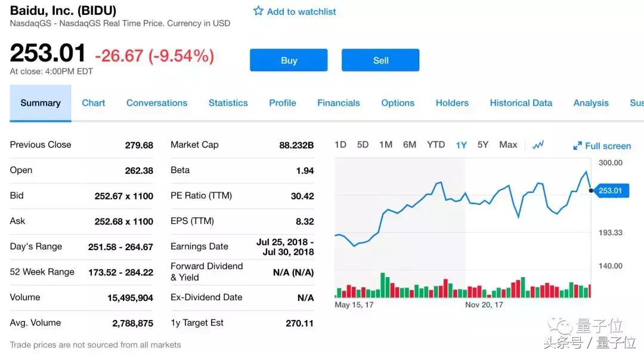644x354 pixels.
Task: Go to the Statistics tab
Action: pyautogui.click(x=228, y=103)
